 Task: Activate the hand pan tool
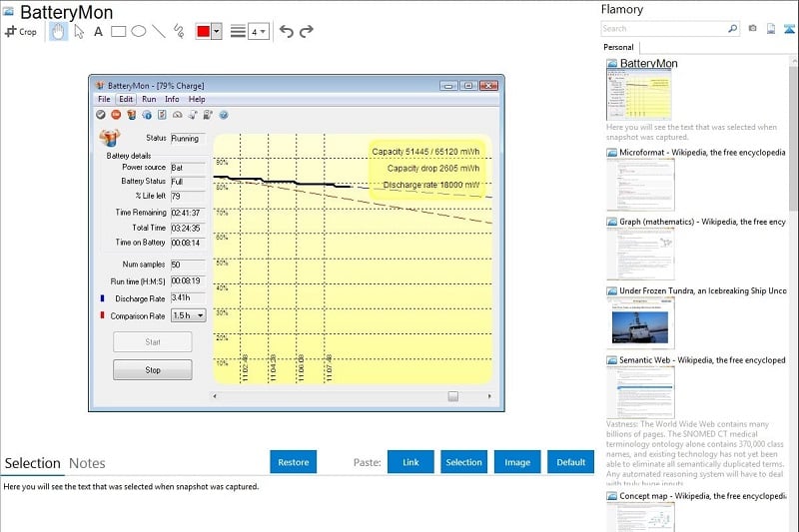58,32
